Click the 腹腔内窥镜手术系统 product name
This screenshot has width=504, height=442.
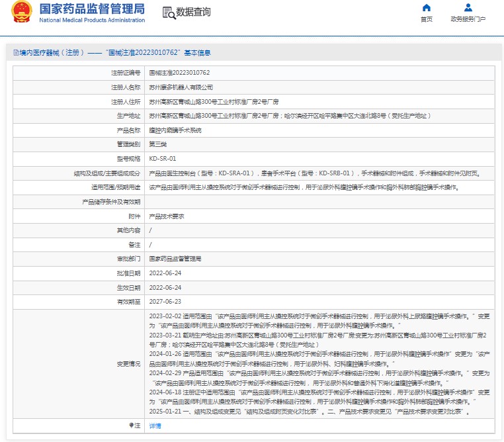[175, 130]
